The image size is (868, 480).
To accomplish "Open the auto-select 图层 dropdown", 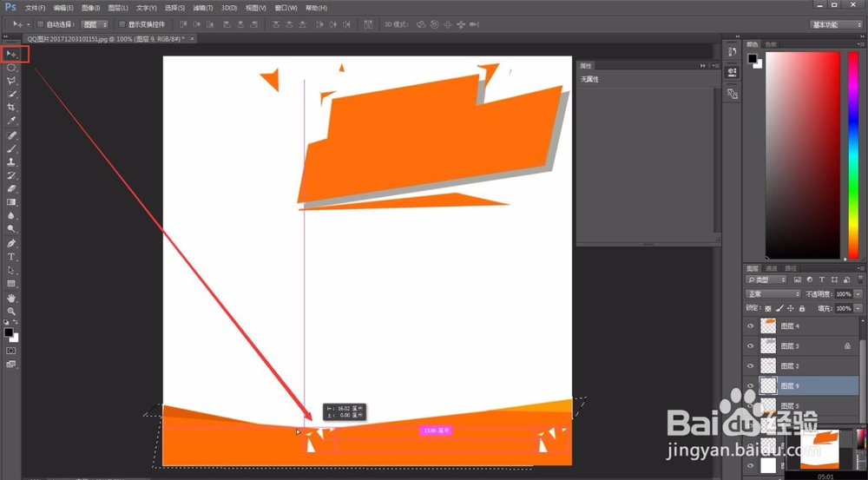I will (x=95, y=24).
